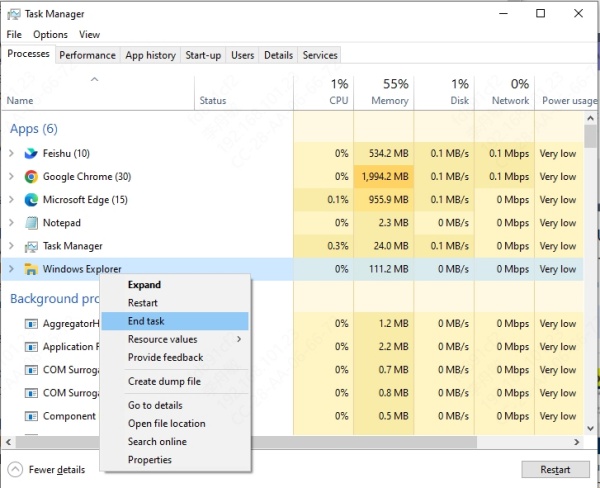Select the Processes tab
Screen dimensions: 600x488
[28, 54]
